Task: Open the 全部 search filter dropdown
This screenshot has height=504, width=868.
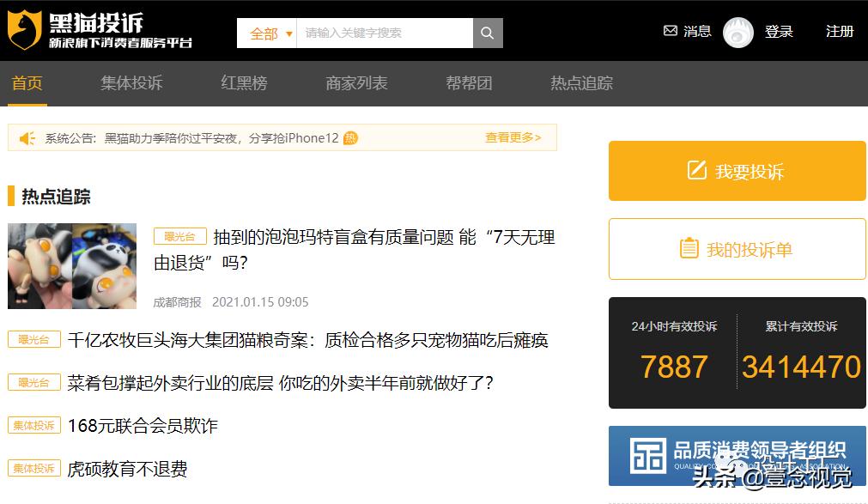Action: point(266,32)
